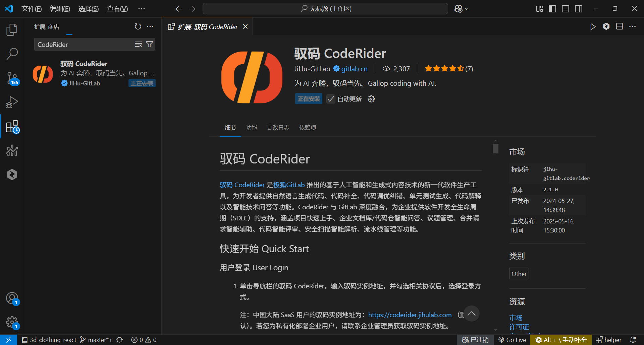Toggle the bottom panel visibility
The width and height of the screenshot is (644, 345).
click(x=565, y=9)
